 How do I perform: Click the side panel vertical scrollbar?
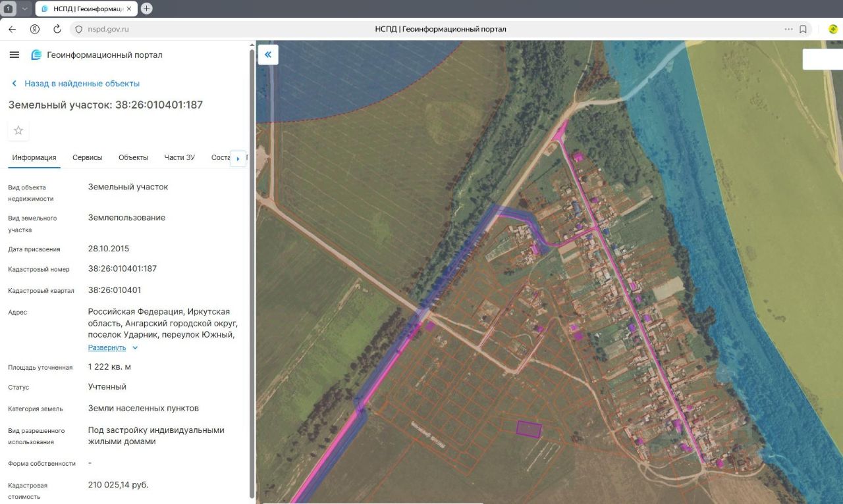point(252,263)
